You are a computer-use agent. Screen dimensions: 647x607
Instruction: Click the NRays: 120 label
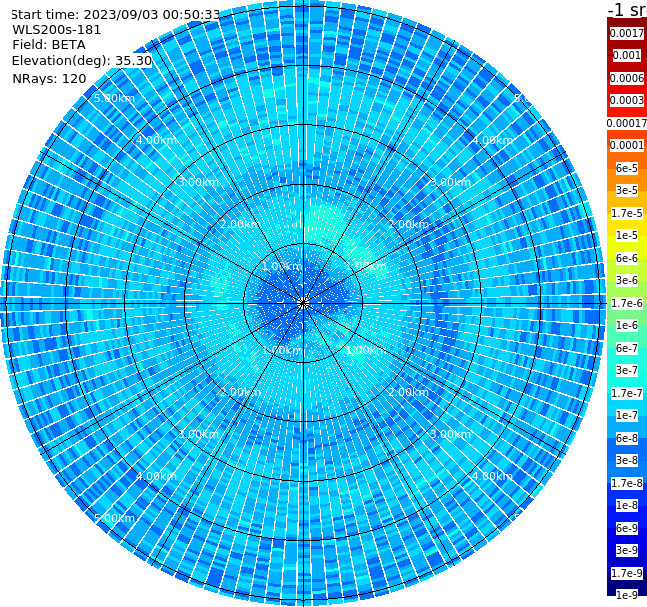coord(49,78)
